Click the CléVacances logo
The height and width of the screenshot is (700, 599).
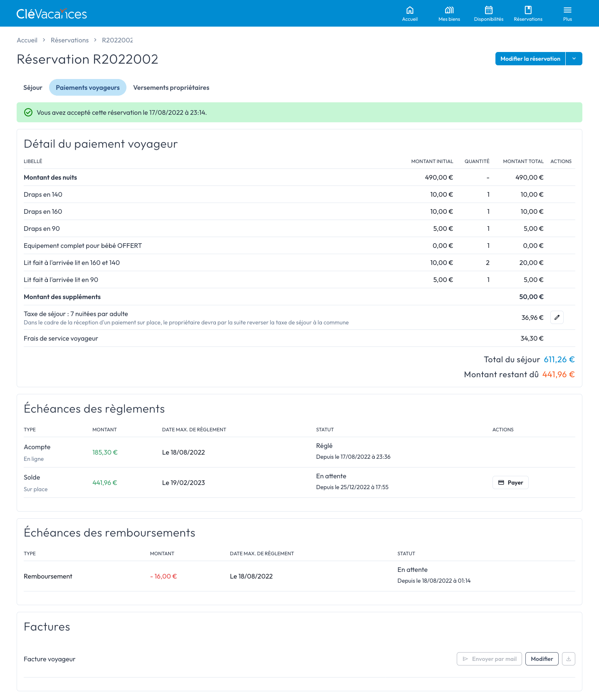52,14
